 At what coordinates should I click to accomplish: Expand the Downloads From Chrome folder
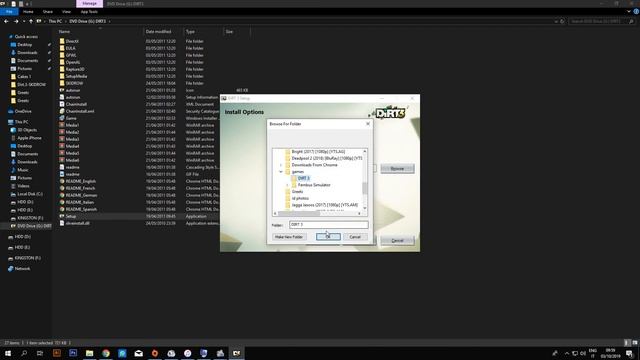point(281,165)
